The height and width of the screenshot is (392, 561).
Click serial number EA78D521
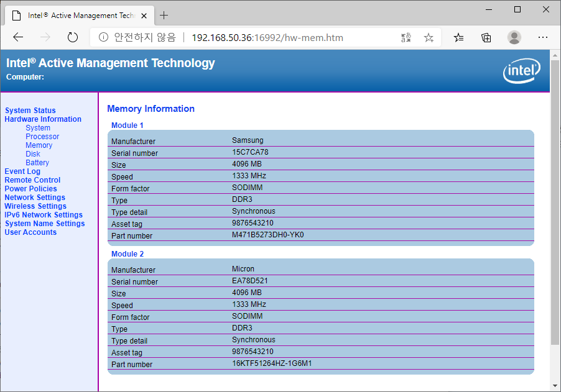click(250, 281)
